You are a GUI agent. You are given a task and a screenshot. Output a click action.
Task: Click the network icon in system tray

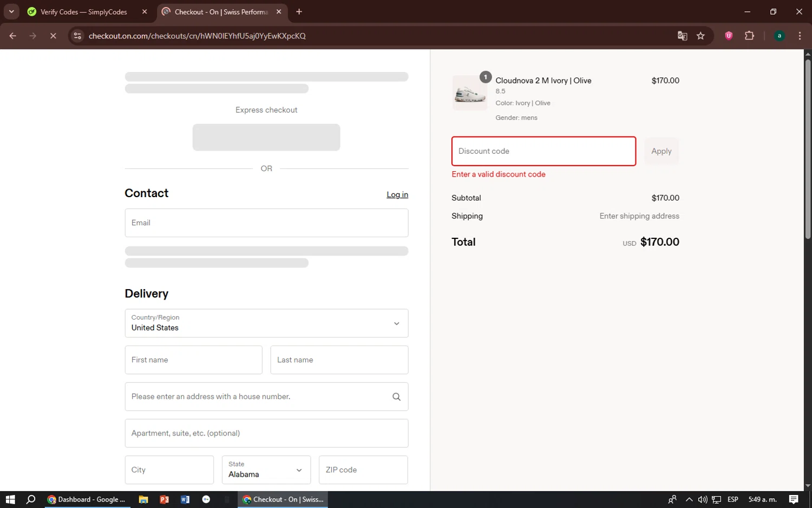pos(716,499)
